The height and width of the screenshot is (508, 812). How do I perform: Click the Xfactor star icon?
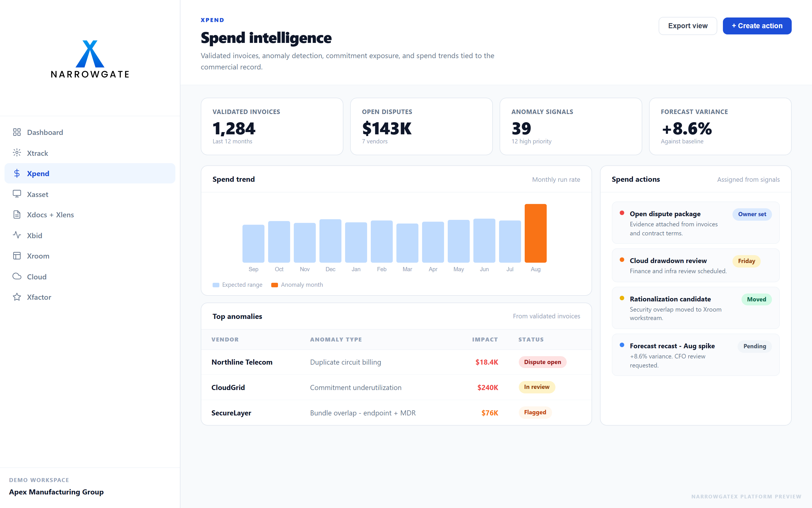tap(17, 297)
